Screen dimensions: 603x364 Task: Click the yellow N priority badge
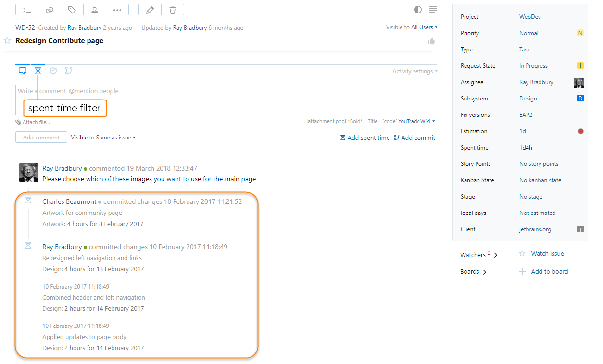pos(580,33)
